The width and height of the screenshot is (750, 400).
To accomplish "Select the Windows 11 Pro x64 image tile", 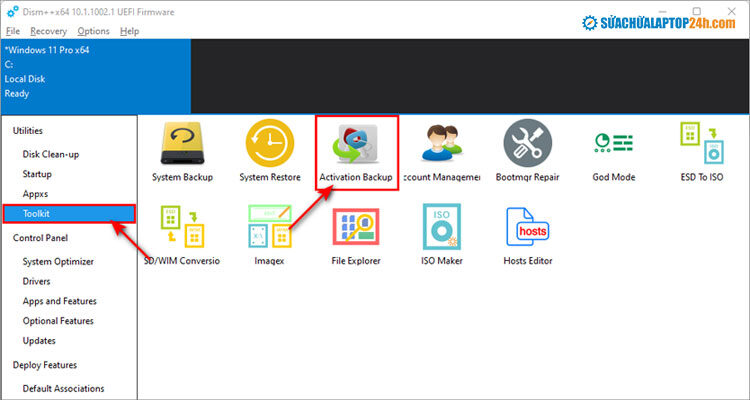I will pyautogui.click(x=96, y=77).
